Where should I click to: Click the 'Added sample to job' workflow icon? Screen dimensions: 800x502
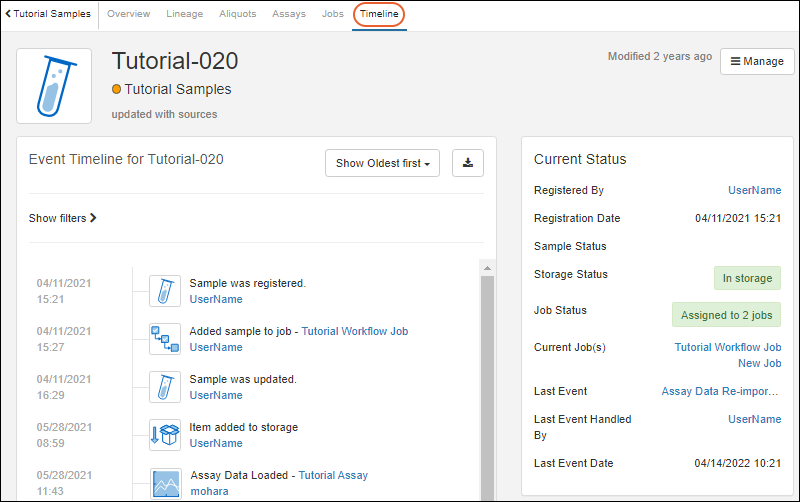click(165, 339)
